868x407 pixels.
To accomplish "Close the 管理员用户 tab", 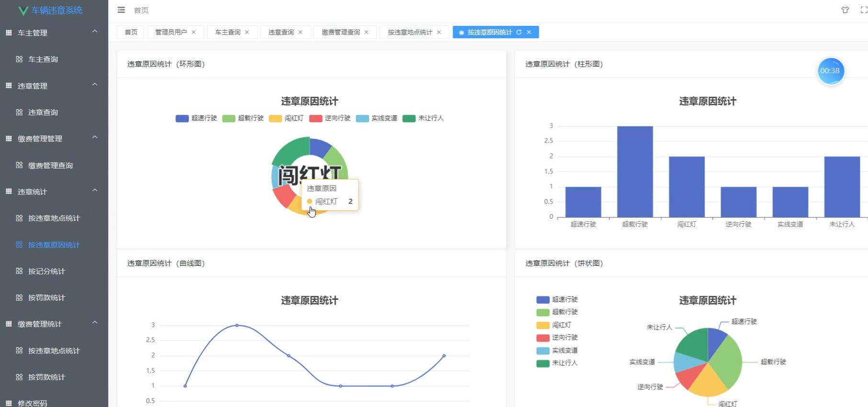I will tap(194, 32).
